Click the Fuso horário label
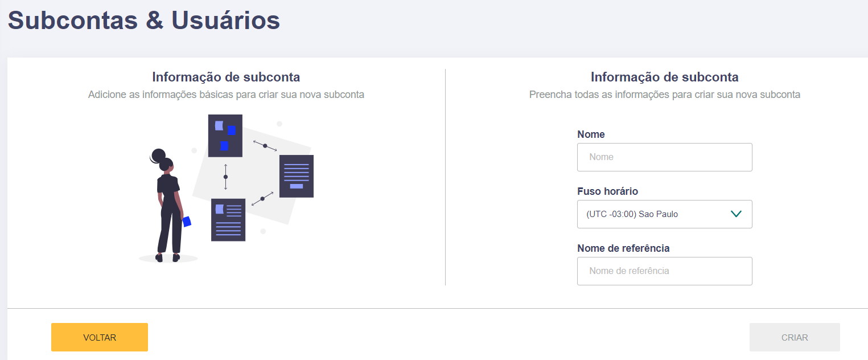 click(x=607, y=191)
